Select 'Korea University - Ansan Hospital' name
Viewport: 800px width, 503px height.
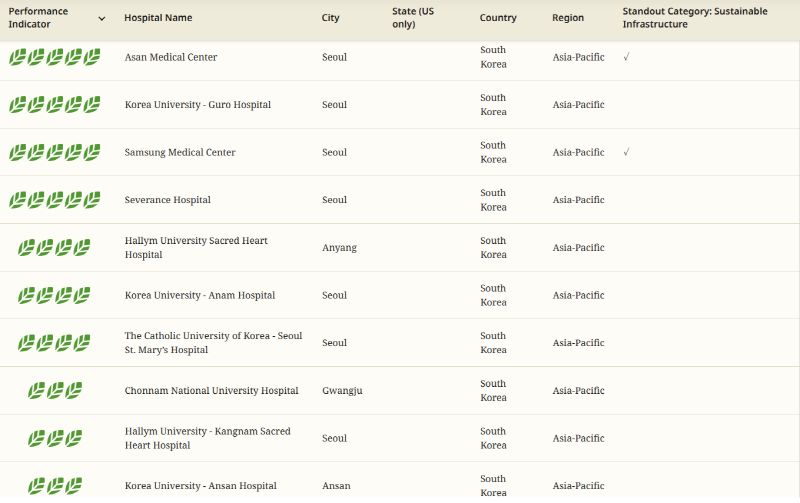pos(201,486)
